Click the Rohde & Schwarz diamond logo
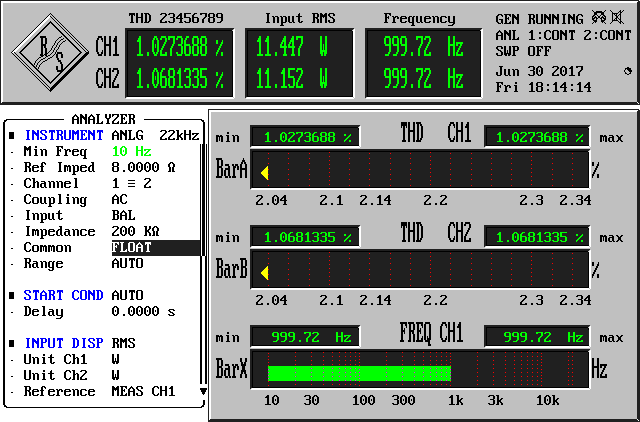Screen dimensions: 640x422 click(50, 52)
